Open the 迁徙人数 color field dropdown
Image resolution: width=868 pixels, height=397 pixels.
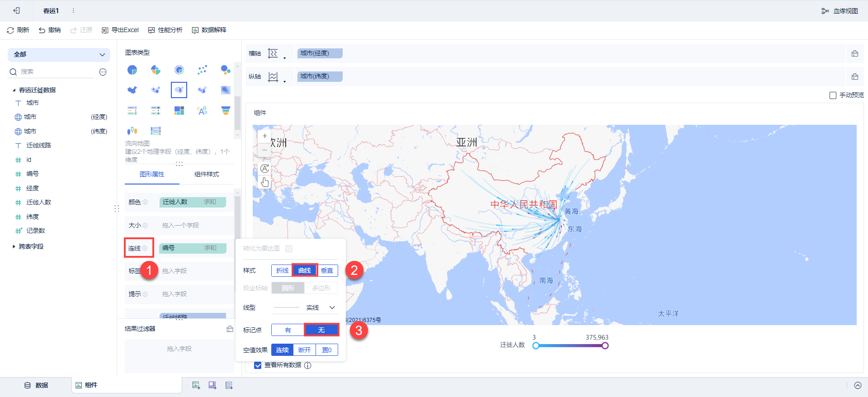pyautogui.click(x=193, y=202)
